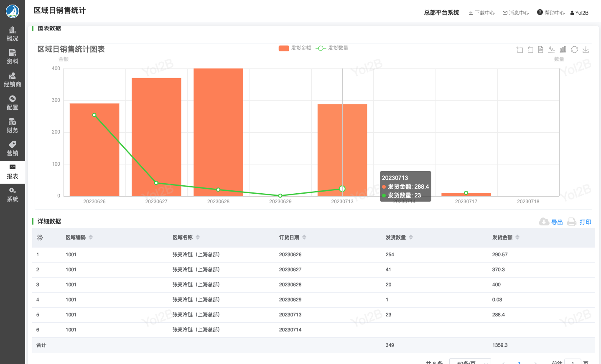The width and height of the screenshot is (601, 364).
Task: Open the 经销商 sidebar menu
Action: [x=13, y=79]
